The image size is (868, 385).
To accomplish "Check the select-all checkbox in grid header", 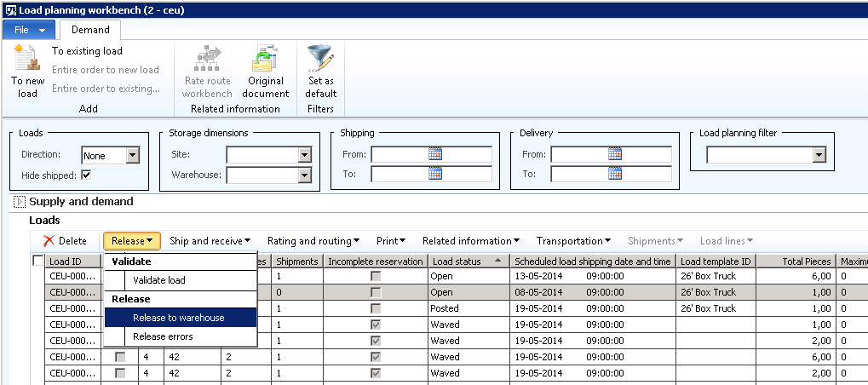I will click(x=37, y=261).
